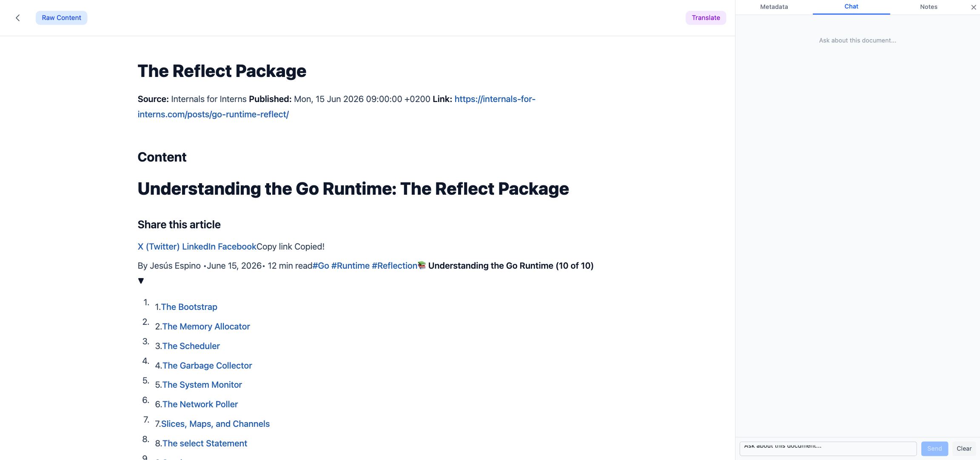Focus the Ask about this document input
This screenshot has width=980, height=460.
click(828, 449)
